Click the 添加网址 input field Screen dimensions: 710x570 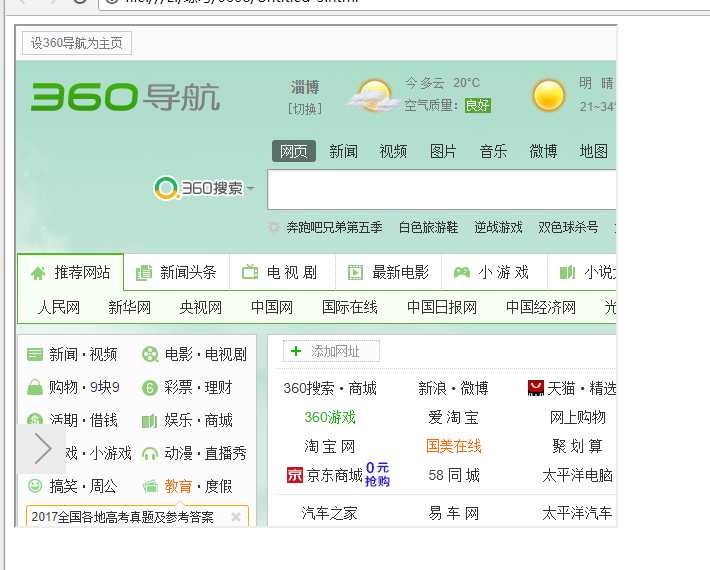tap(331, 351)
